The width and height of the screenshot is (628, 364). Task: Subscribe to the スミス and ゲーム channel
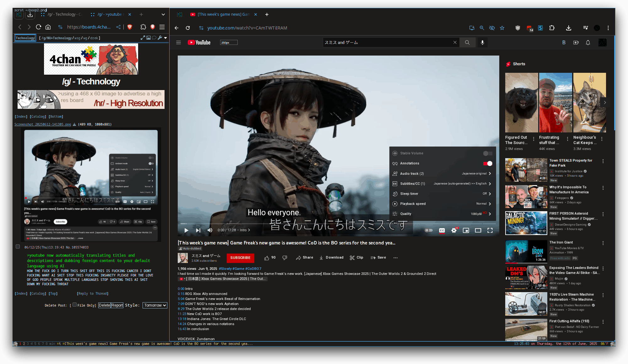click(240, 258)
